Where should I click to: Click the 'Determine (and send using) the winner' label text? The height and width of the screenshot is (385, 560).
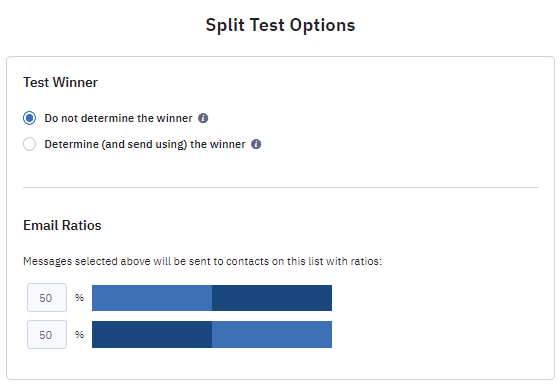click(x=145, y=144)
